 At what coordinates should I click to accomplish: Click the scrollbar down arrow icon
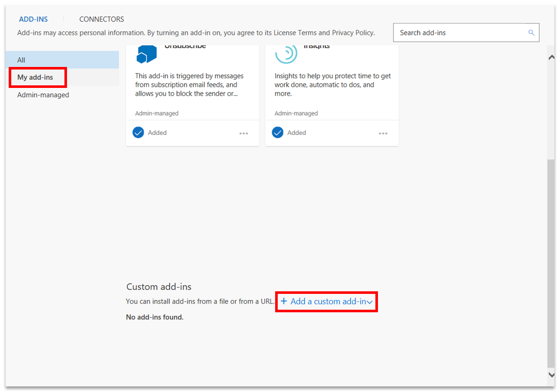click(552, 374)
